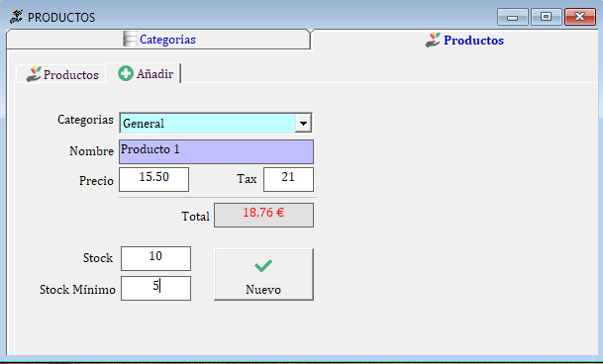The height and width of the screenshot is (364, 603).
Task: Click the hand-plant icon on Productos main tab
Action: [x=433, y=40]
